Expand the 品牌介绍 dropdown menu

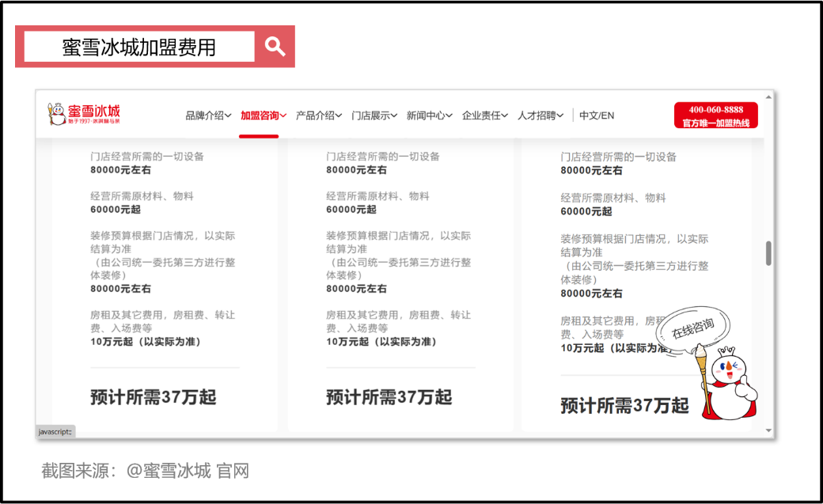click(208, 116)
